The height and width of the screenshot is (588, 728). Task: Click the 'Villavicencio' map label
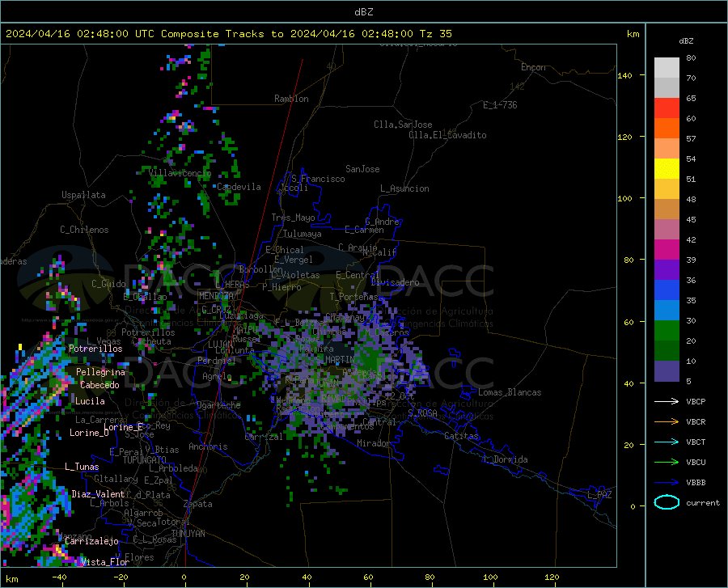[x=180, y=173]
